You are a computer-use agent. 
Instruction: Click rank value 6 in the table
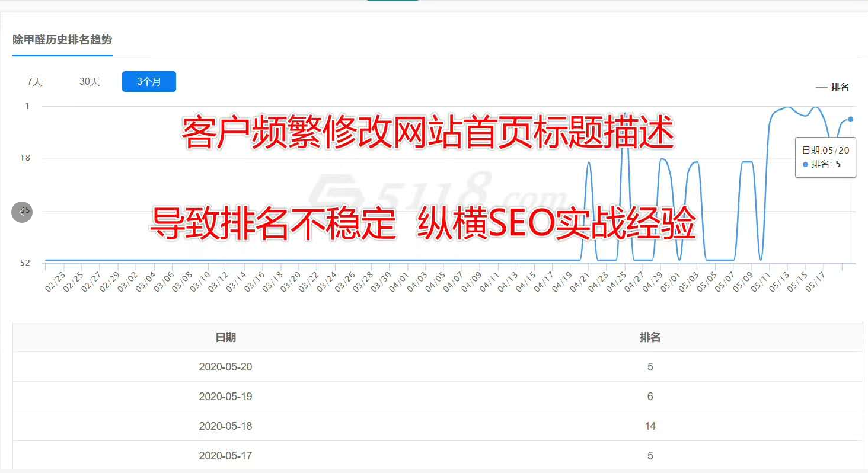(x=650, y=397)
